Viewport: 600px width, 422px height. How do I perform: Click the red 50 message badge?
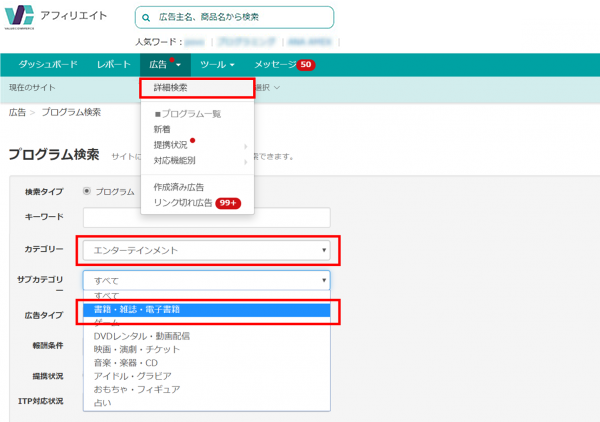(306, 65)
